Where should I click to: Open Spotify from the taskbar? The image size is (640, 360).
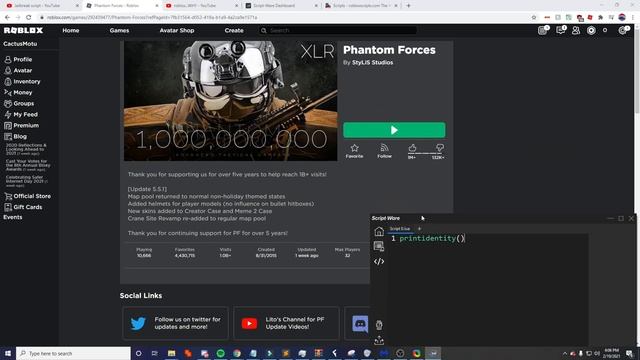coord(221,353)
